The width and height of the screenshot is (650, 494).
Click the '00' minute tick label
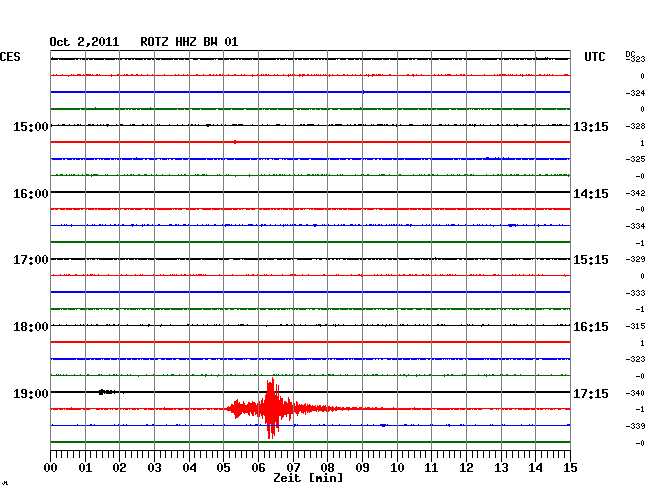(x=51, y=467)
